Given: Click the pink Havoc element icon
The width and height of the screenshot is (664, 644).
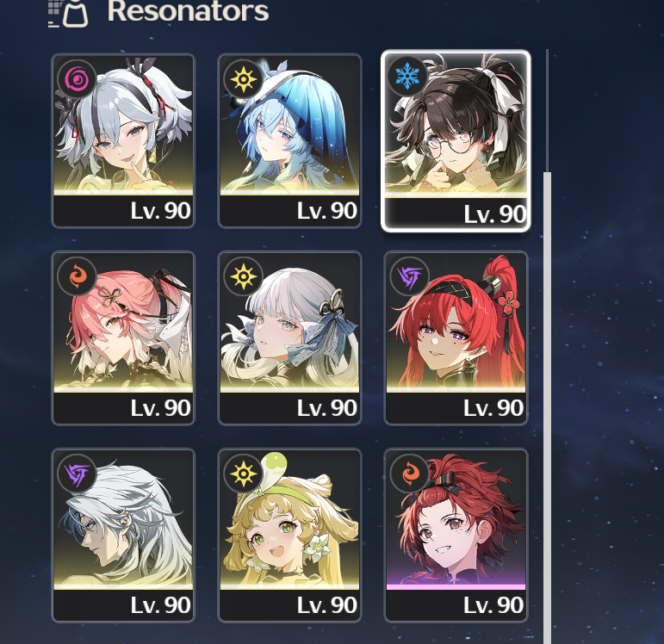Looking at the screenshot, I should click(x=77, y=79).
